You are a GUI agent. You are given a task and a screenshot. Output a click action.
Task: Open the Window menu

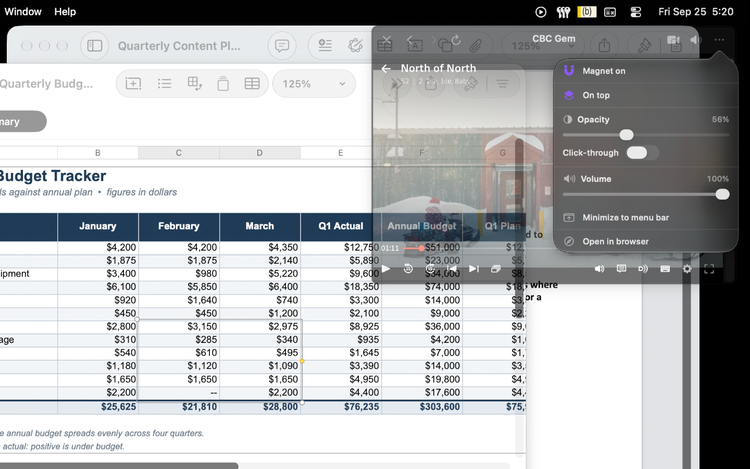point(23,11)
